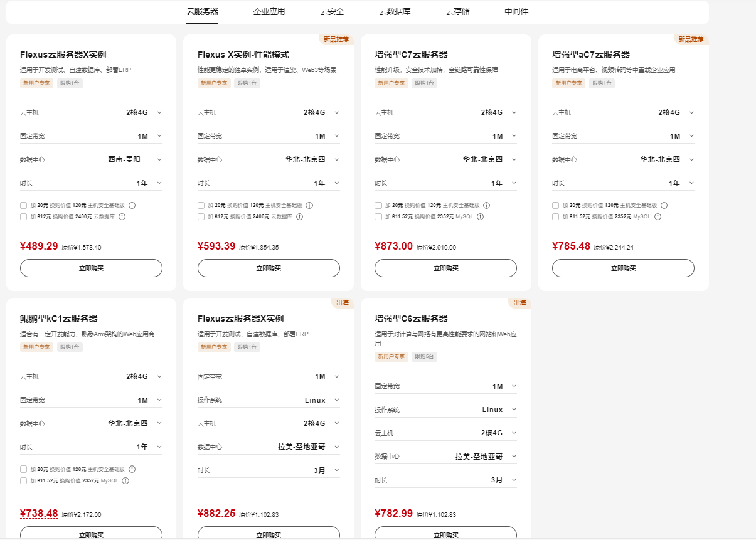Viewport: 756px width, 540px height.
Task: Expand 时长 3月 dropdown in ¥882.25 Flexus card
Action: 269,470
